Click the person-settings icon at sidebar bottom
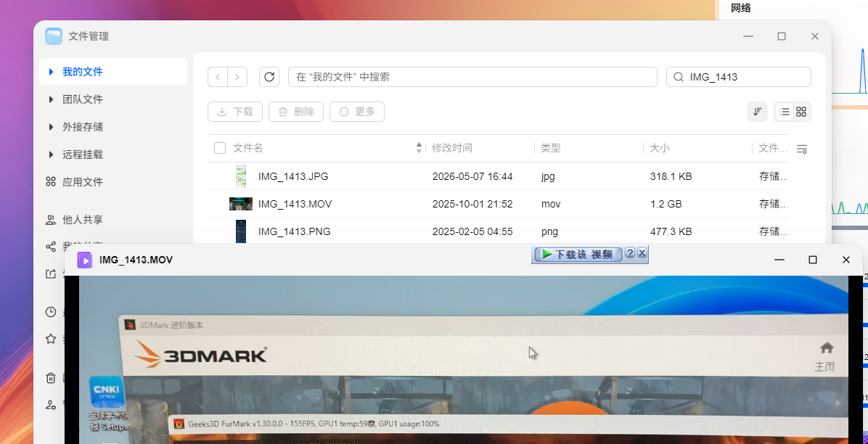 tap(51, 405)
